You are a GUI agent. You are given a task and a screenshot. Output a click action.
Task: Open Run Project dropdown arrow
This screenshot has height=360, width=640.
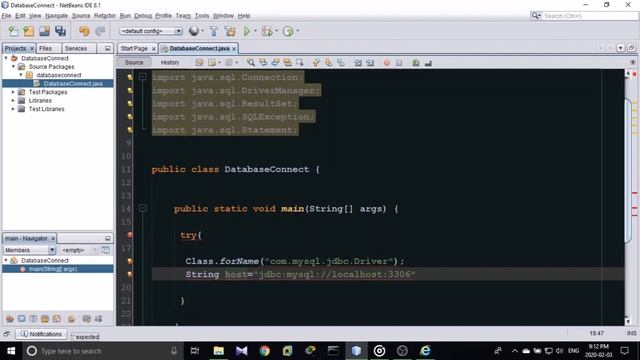[x=256, y=31]
